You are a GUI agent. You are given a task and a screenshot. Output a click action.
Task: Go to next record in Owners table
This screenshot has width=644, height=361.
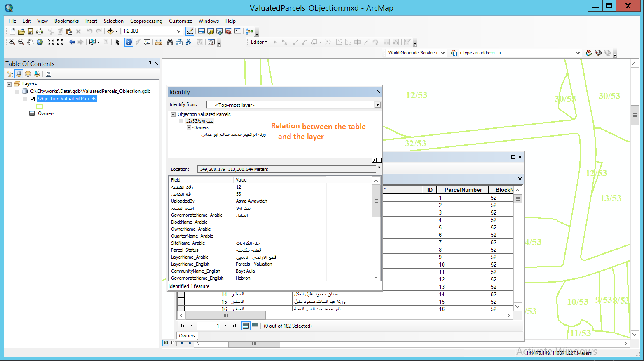click(x=225, y=326)
